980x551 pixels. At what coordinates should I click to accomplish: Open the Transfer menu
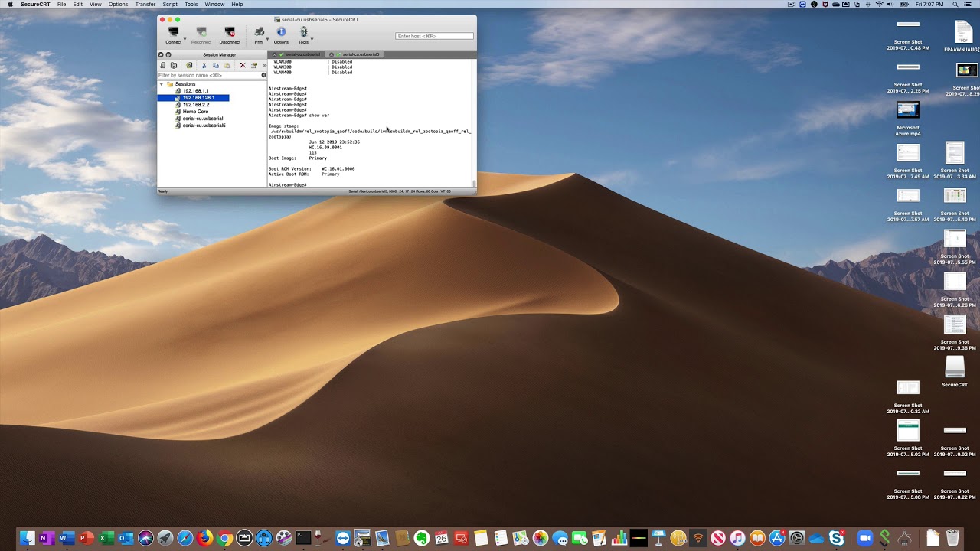[145, 5]
